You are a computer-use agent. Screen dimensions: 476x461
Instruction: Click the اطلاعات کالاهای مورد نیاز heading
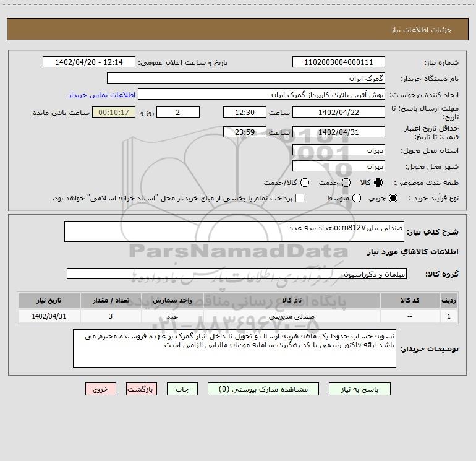[413, 252]
